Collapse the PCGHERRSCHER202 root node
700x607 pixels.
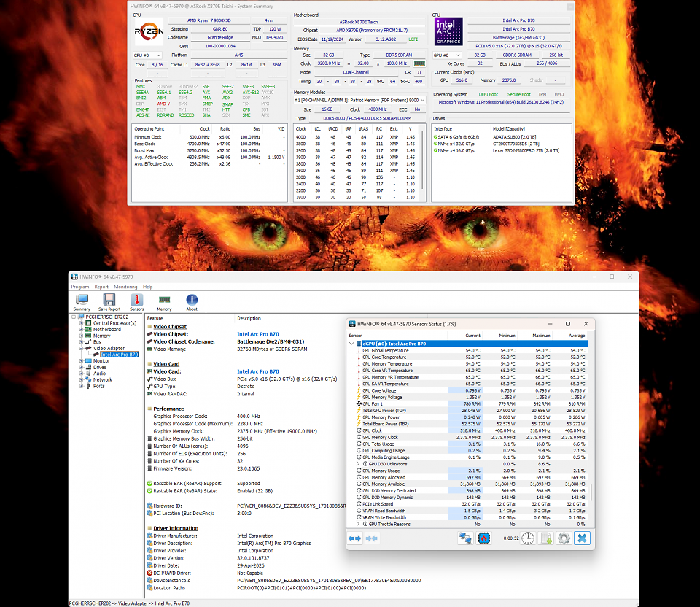(x=74, y=317)
